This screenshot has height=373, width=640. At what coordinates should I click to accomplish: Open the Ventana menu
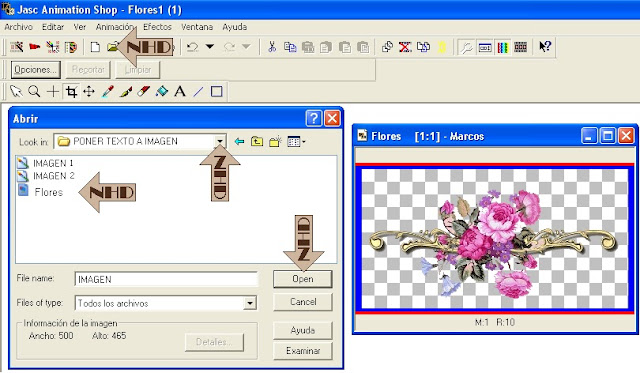tap(197, 27)
